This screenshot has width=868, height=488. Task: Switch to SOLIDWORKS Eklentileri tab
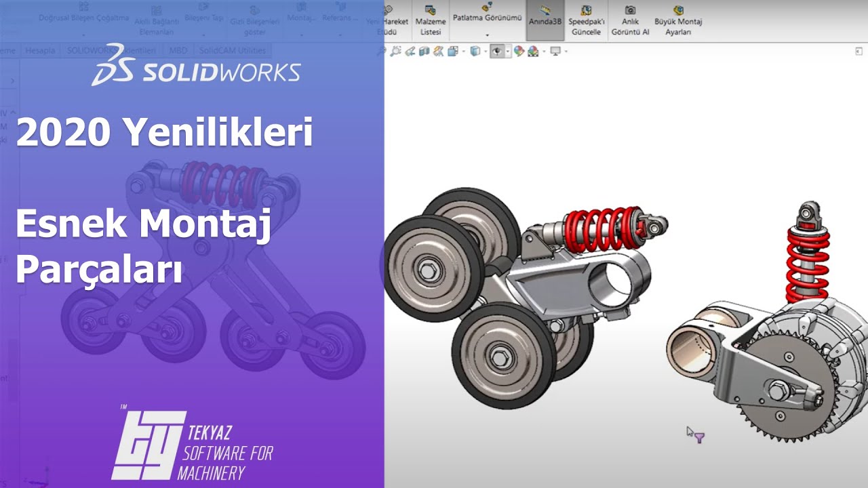pos(111,50)
